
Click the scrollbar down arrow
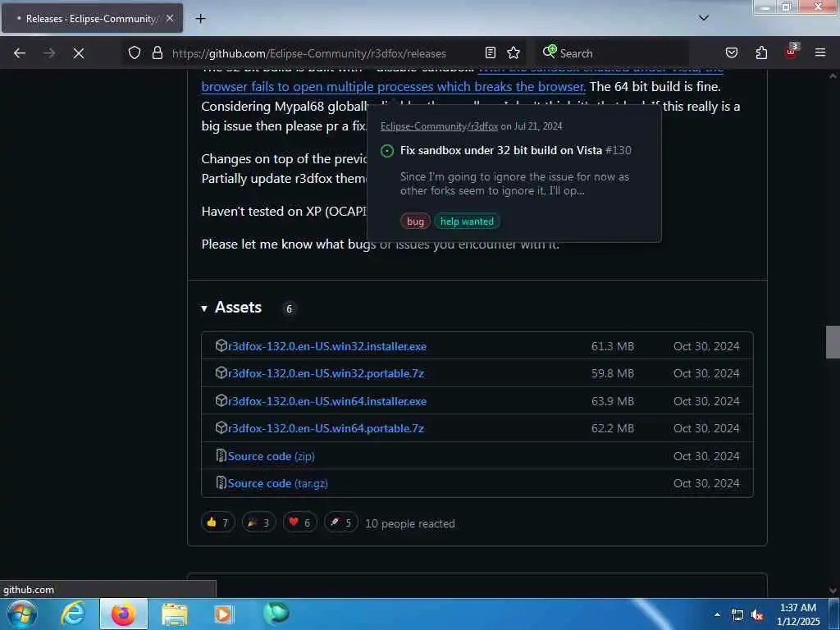click(x=833, y=591)
